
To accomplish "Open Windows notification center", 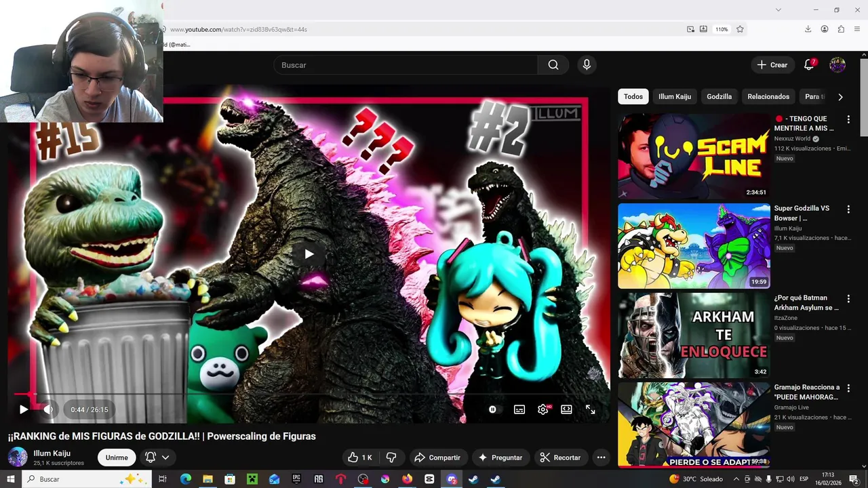I will (x=854, y=479).
